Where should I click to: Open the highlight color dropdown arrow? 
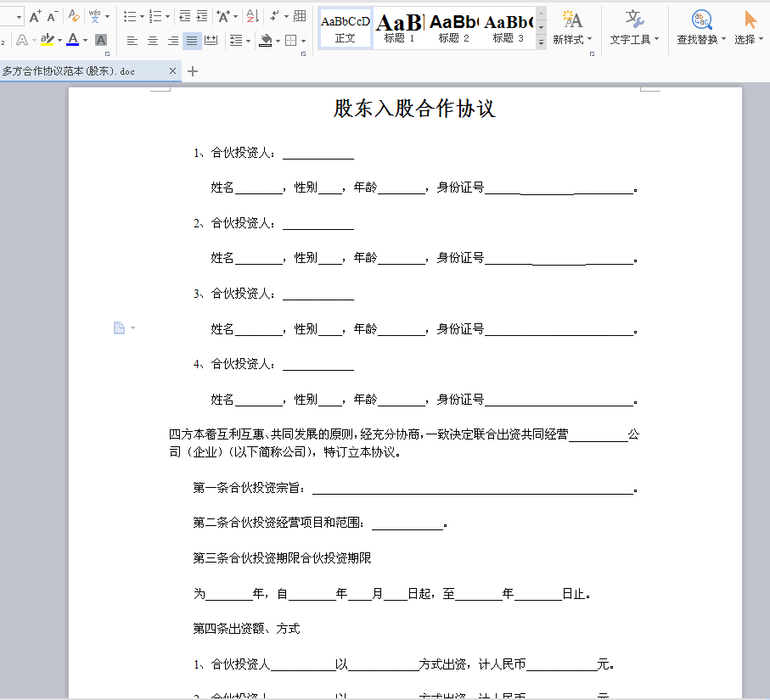59,40
